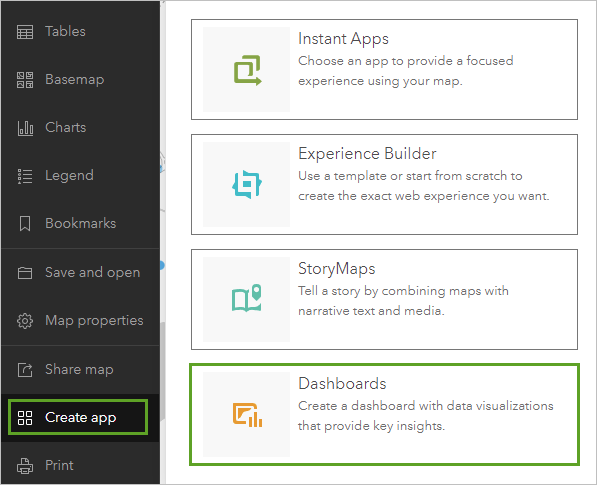Select the StoryMaps card title
This screenshot has height=485, width=597.
[x=337, y=269]
